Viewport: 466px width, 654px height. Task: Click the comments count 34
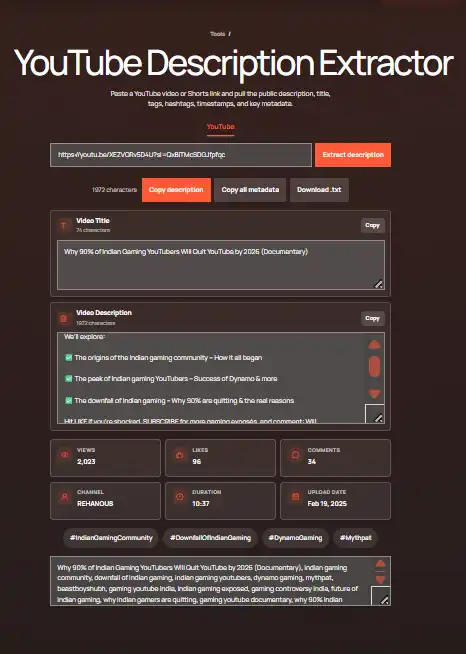(x=312, y=462)
